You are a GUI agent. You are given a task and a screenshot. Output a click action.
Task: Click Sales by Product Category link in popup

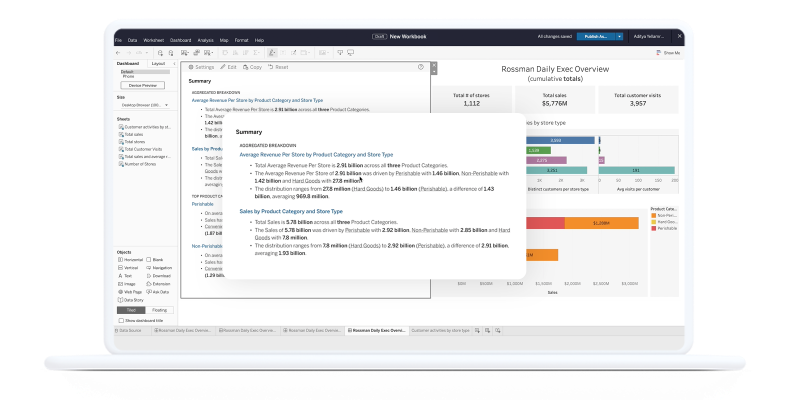point(291,211)
